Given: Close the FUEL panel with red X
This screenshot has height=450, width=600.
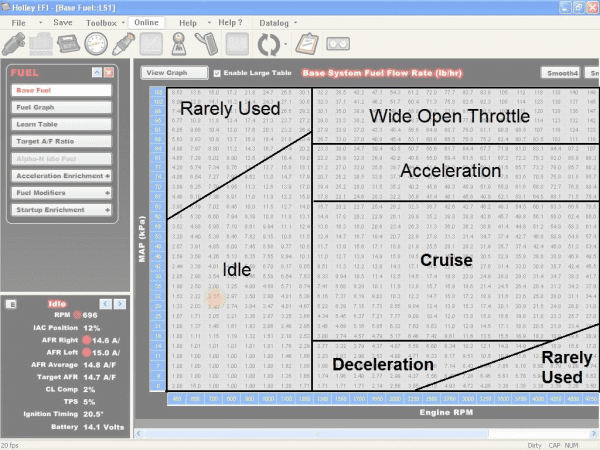Looking at the screenshot, I should click(x=109, y=72).
